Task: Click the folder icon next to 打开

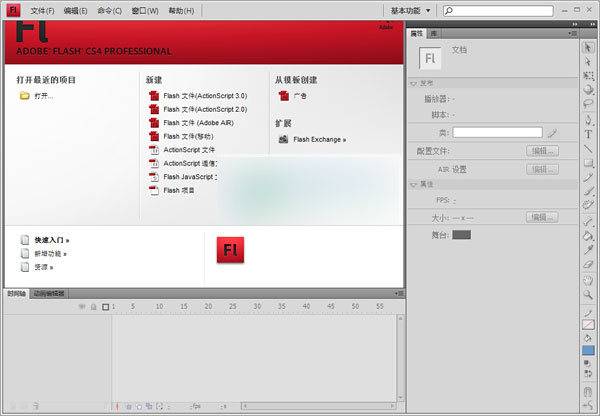Action: (x=24, y=96)
